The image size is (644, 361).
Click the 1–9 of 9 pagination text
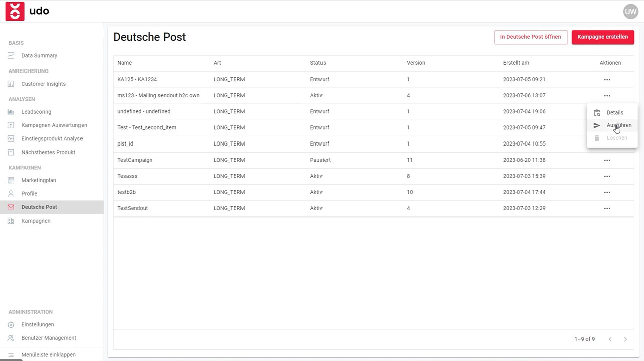click(585, 339)
